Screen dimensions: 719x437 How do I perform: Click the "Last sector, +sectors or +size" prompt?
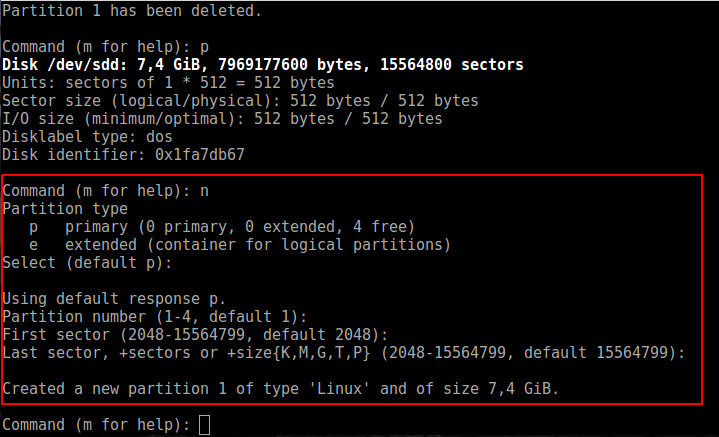(x=343, y=353)
